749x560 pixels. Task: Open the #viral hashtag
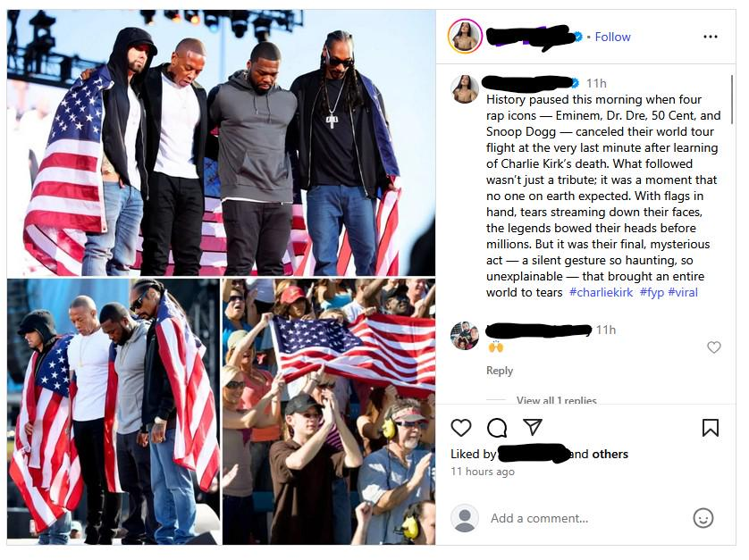683,292
